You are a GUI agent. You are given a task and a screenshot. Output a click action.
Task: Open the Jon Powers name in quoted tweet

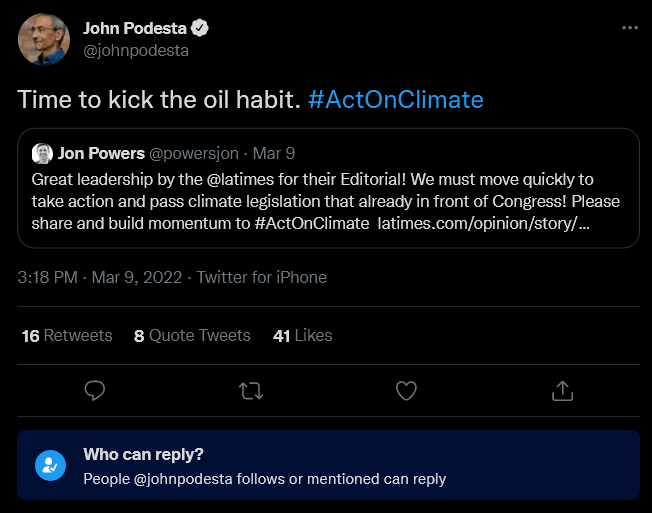[101, 153]
